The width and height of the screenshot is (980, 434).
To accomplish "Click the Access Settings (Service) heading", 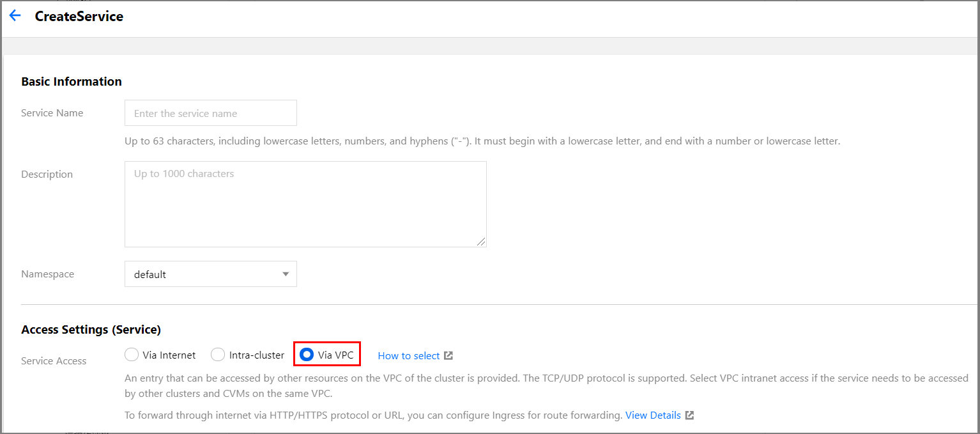I will click(x=91, y=330).
